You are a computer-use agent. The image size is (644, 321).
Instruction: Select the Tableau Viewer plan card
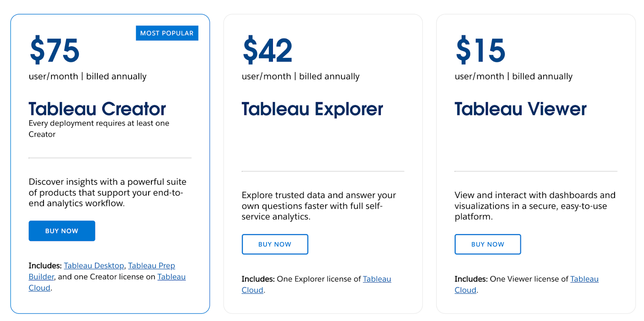coord(536,161)
